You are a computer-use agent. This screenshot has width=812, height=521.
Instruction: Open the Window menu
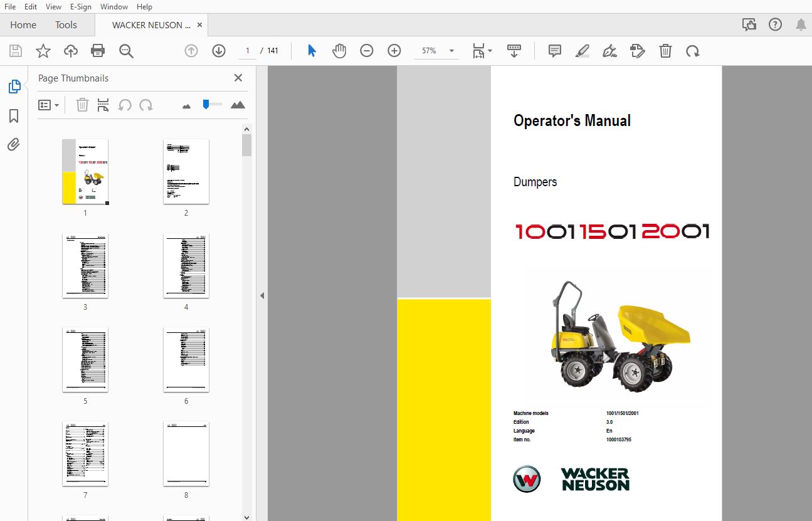click(x=114, y=6)
